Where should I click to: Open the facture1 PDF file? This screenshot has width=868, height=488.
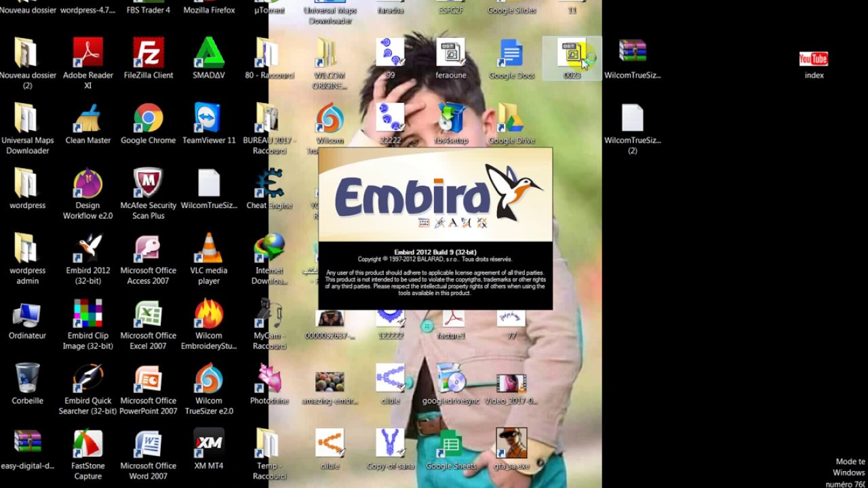[x=451, y=325]
